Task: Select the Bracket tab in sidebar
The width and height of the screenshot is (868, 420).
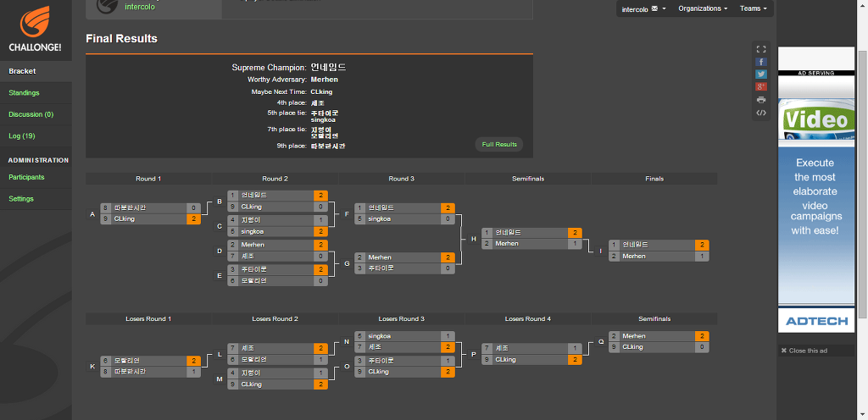Action: (x=23, y=71)
